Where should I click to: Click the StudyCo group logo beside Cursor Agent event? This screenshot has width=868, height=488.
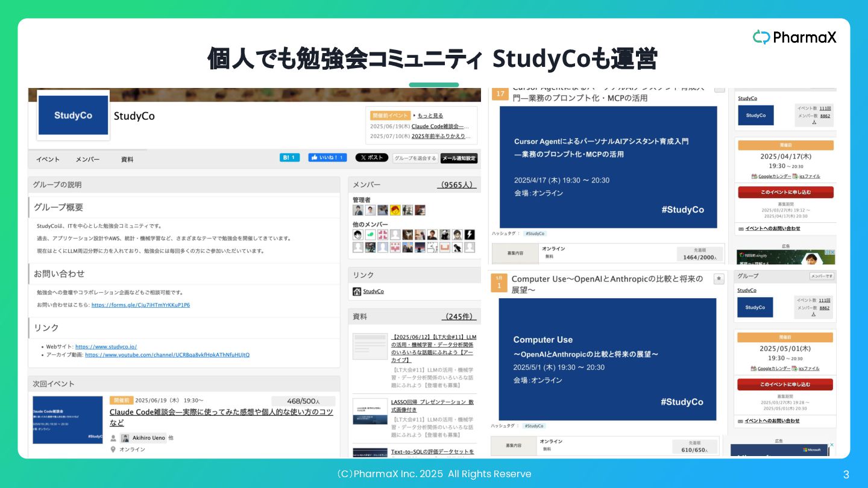point(755,115)
